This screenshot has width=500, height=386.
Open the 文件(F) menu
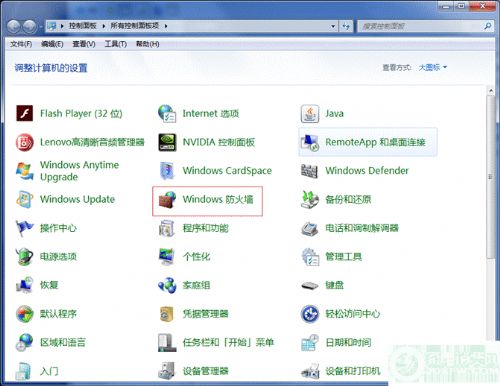coord(21,44)
